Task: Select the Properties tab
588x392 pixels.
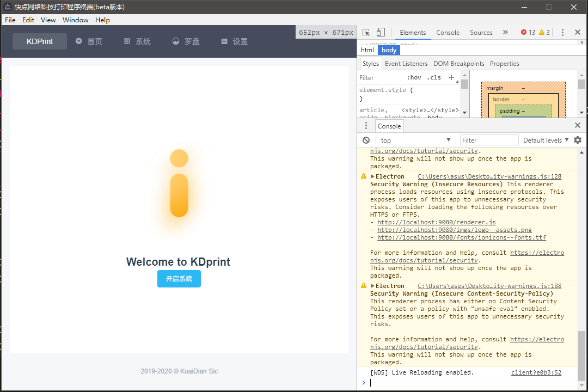Action: [x=504, y=63]
